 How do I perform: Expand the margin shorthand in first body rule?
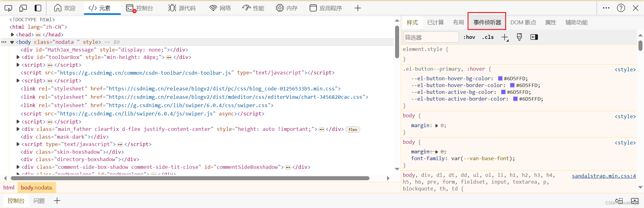click(437, 126)
